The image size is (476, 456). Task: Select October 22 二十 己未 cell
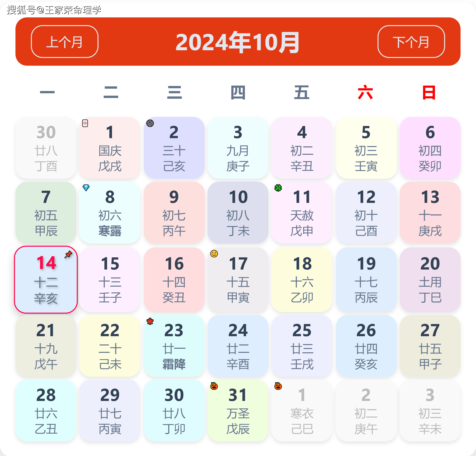[110, 346]
